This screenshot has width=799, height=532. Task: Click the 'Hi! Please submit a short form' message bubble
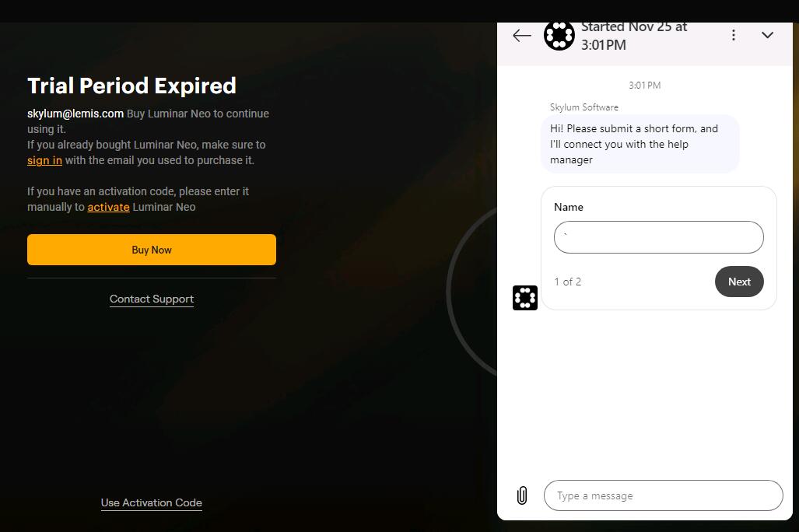pyautogui.click(x=639, y=144)
